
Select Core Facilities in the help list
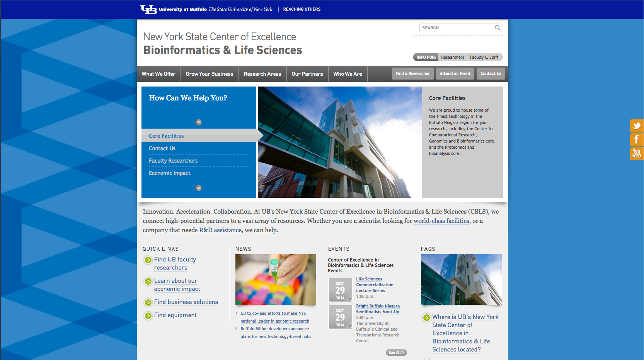199,136
